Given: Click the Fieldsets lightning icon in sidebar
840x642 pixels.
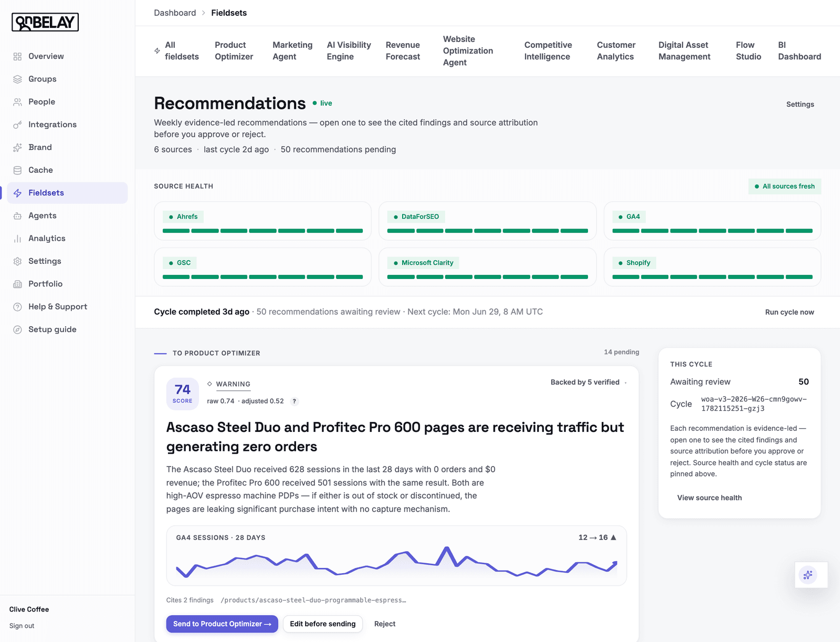Looking at the screenshot, I should click(17, 193).
